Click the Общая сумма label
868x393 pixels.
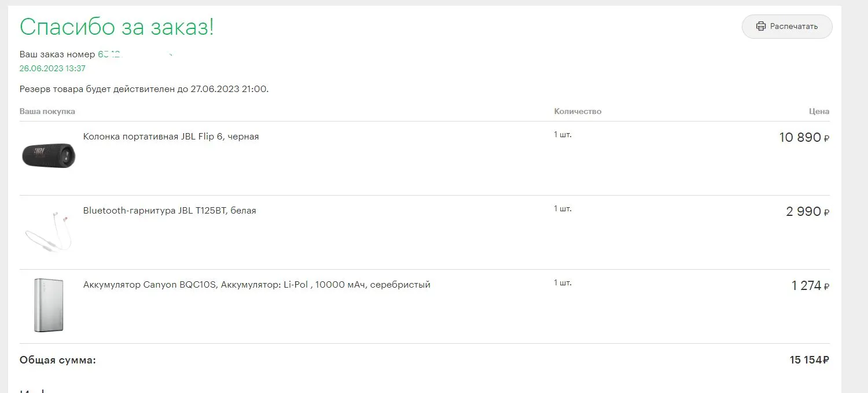(58, 360)
